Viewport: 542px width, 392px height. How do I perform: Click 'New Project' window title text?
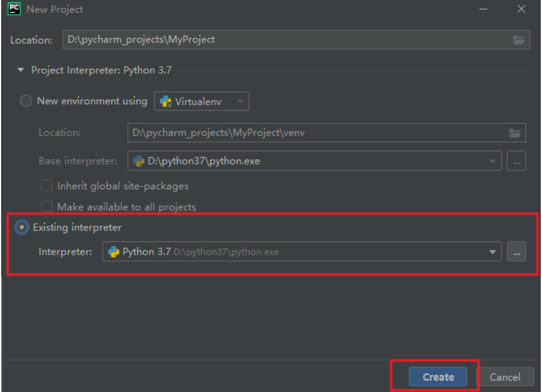[x=55, y=9]
